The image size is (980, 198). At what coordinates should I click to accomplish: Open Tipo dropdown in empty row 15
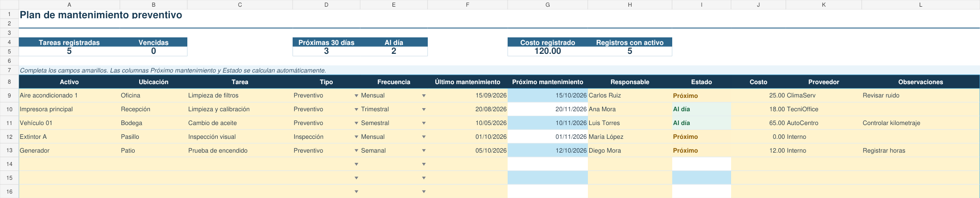click(356, 178)
